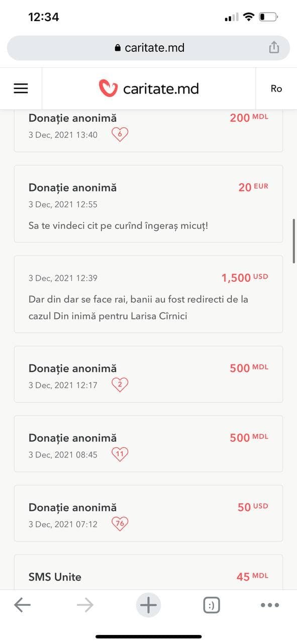297x644 pixels.
Task: Open a new tab with plus button
Action: (148, 605)
